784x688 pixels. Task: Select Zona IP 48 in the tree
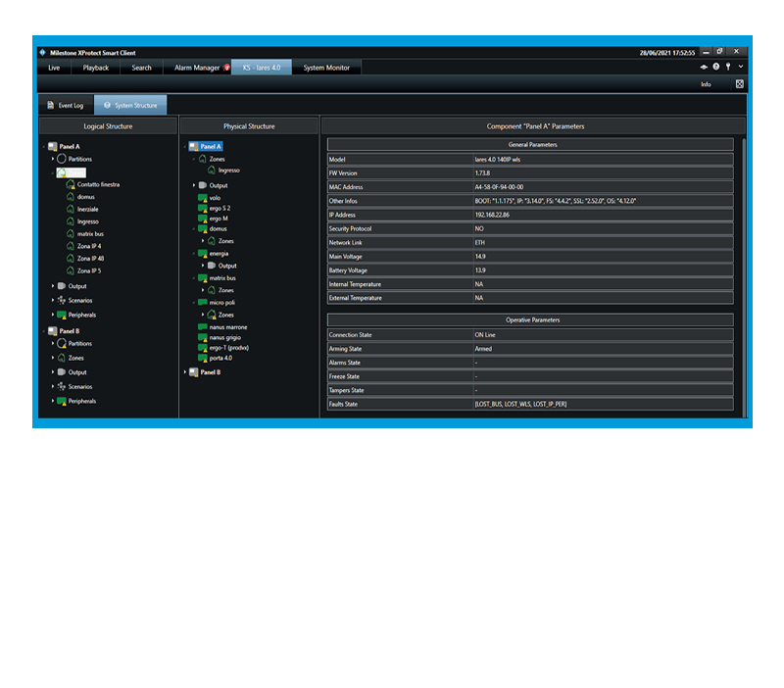tap(90, 259)
